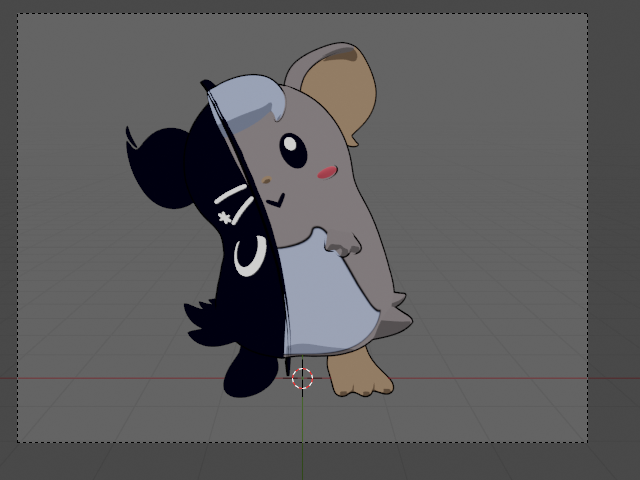Click the character's black eye
Screen dimensions: 640x480
click(x=293, y=150)
